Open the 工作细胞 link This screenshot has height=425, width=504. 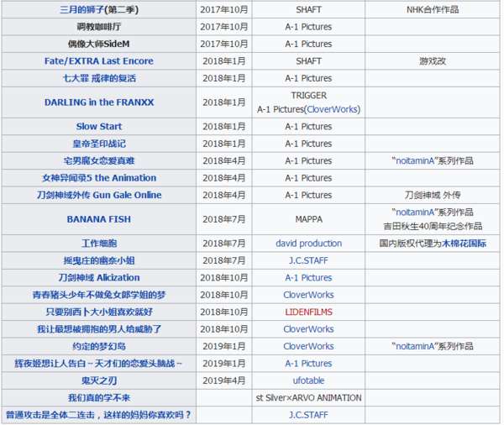coord(99,244)
